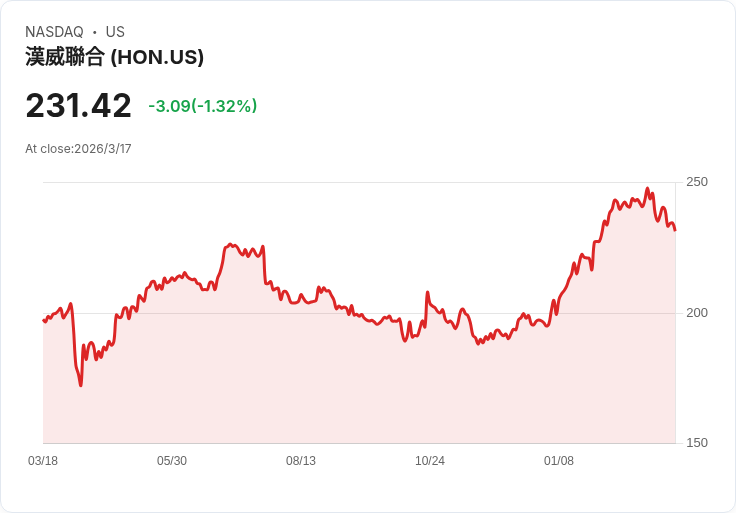
Task: Click the 200 y-axis price label
Action: [697, 313]
